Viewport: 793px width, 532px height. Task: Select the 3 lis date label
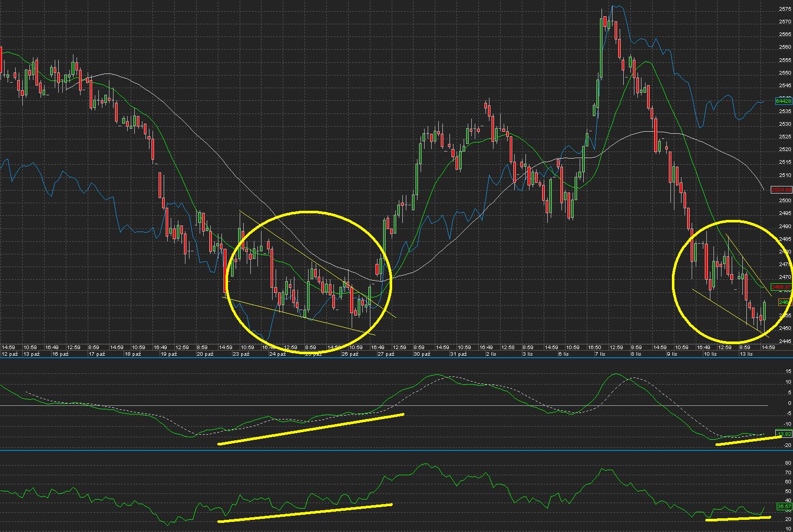[x=527, y=354]
